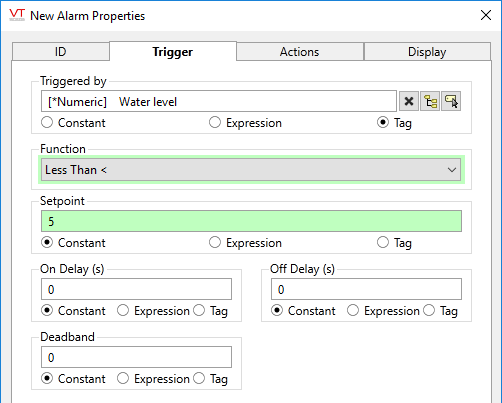Switch to the ID tab
Image resolution: width=502 pixels, height=403 pixels.
pyautogui.click(x=61, y=52)
